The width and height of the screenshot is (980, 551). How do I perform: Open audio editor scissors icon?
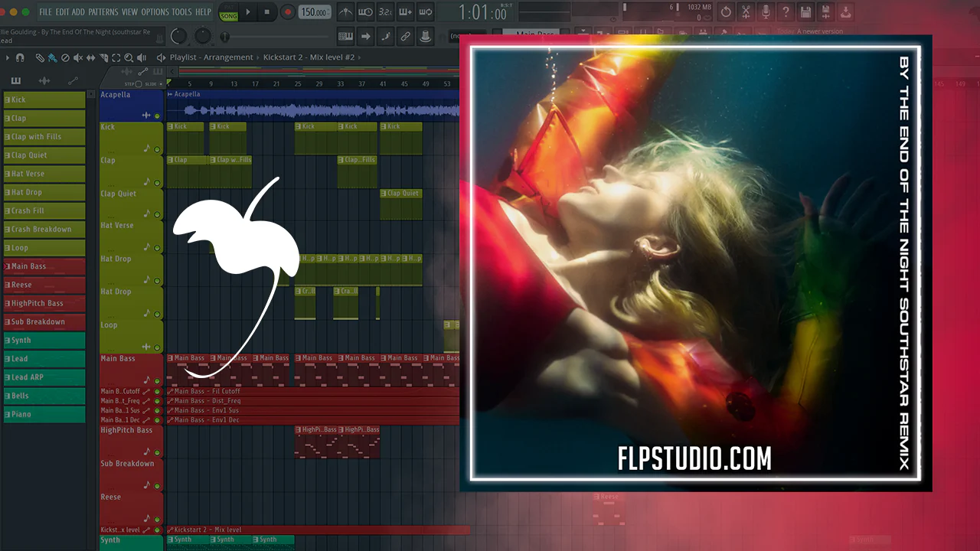(746, 12)
